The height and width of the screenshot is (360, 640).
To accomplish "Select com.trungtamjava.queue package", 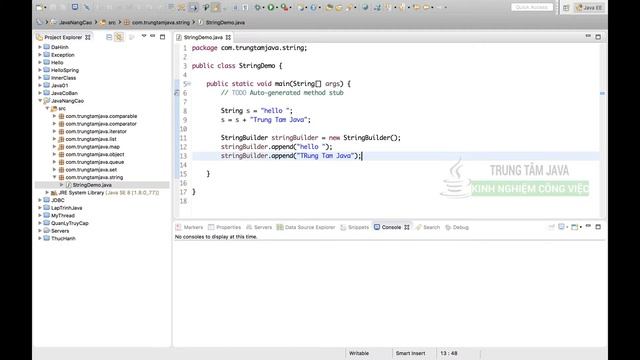I will (x=94, y=162).
